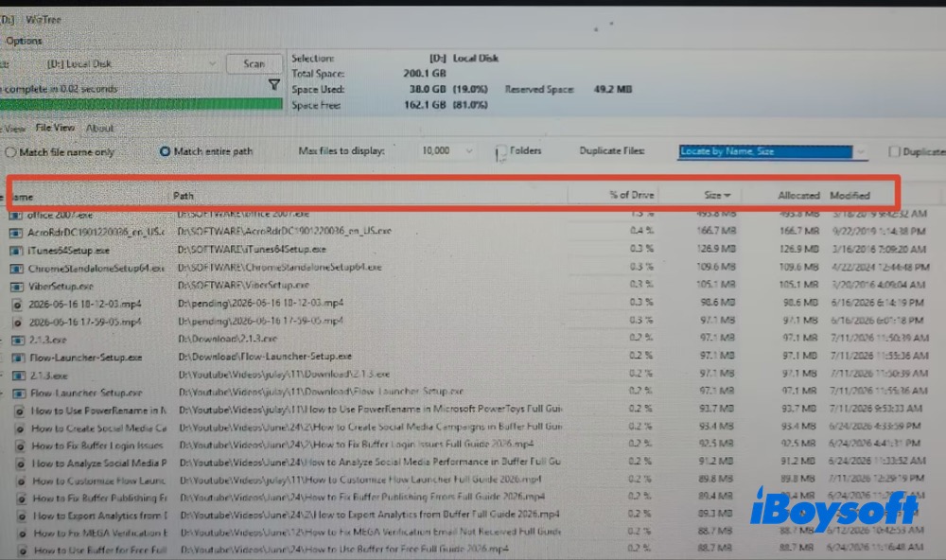Open the Locate by Name, Size combo box
The width and height of the screenshot is (946, 560).
772,151
